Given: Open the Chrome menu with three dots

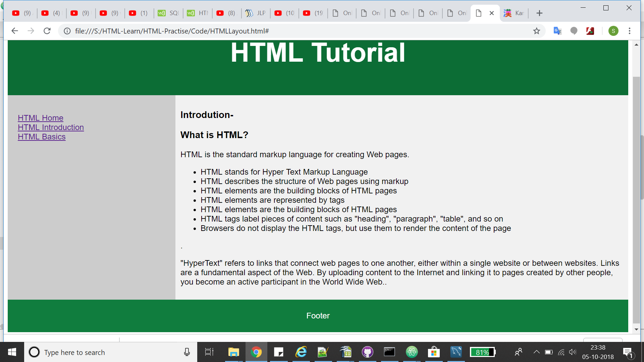Looking at the screenshot, I should tap(630, 31).
